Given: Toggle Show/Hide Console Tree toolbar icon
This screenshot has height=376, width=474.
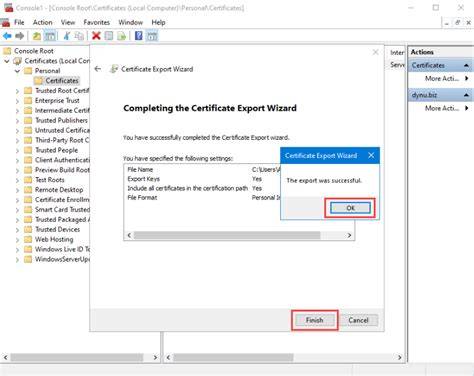Looking at the screenshot, I should click(50, 36).
